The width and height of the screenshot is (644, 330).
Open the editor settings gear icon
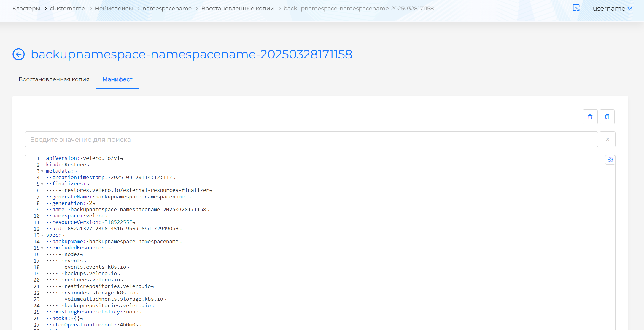pos(610,160)
